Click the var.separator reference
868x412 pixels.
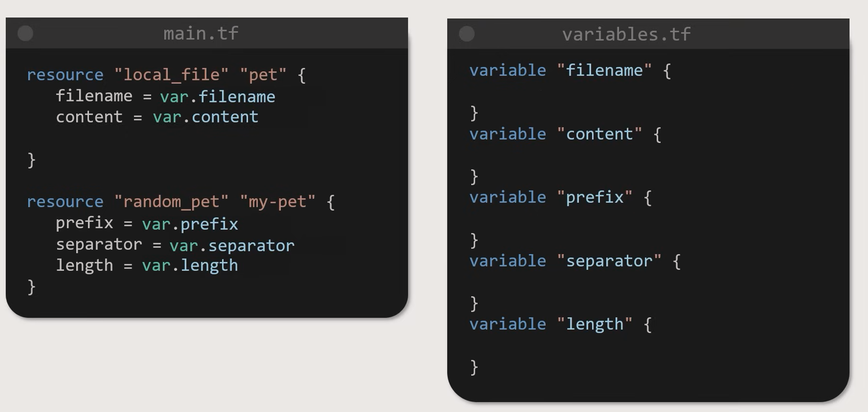[232, 245]
